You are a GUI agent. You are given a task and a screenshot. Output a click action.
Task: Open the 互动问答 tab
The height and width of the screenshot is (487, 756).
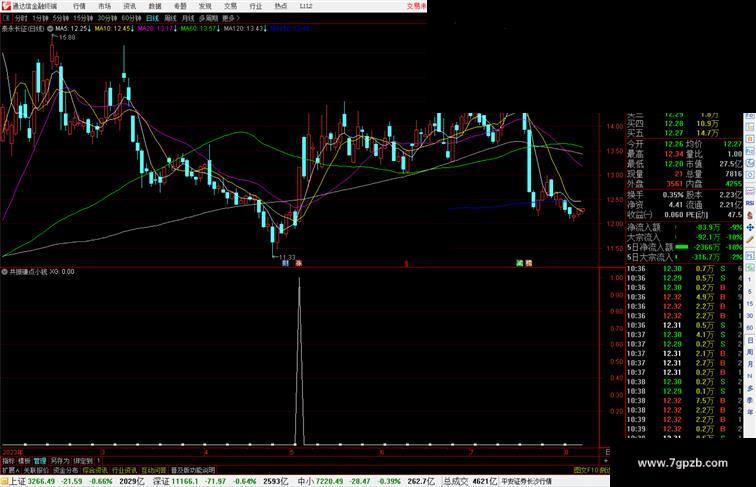click(x=154, y=470)
